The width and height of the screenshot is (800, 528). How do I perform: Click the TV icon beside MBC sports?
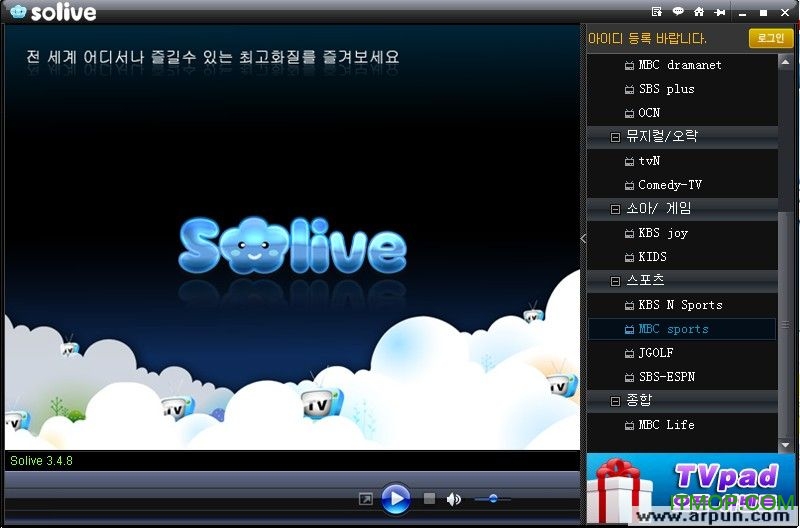pyautogui.click(x=630, y=330)
